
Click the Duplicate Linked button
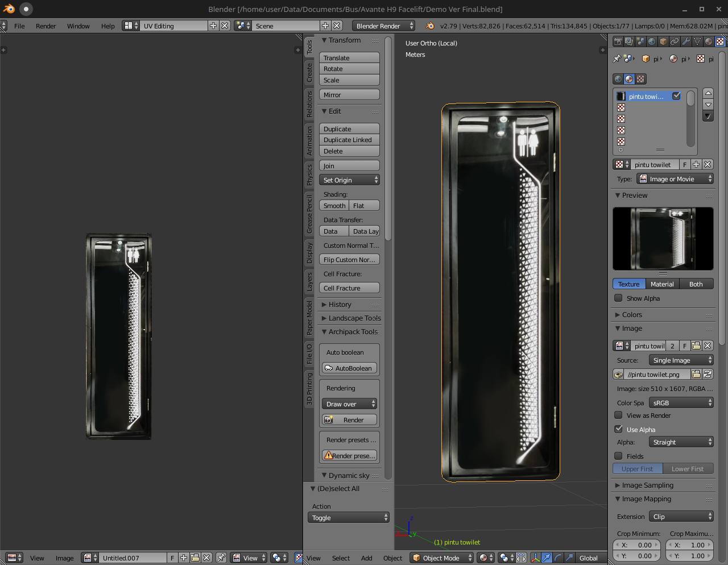tap(349, 140)
